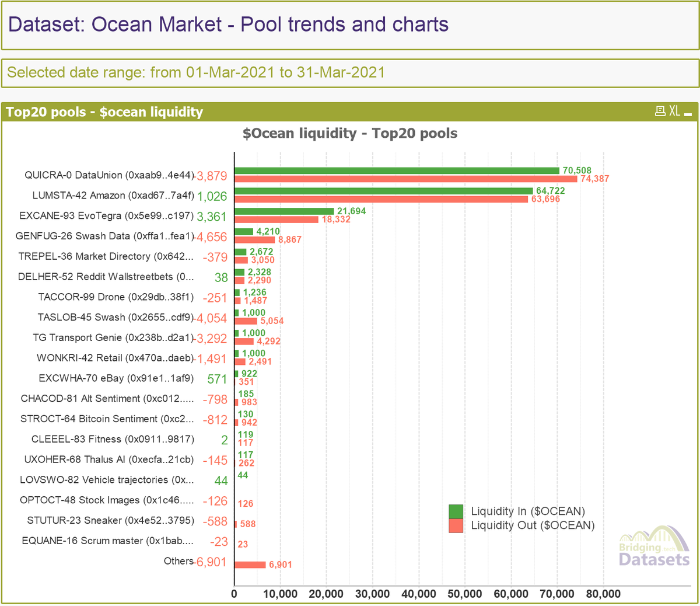Click the 'EXCWHA-70 eBay' pool label

(116, 378)
